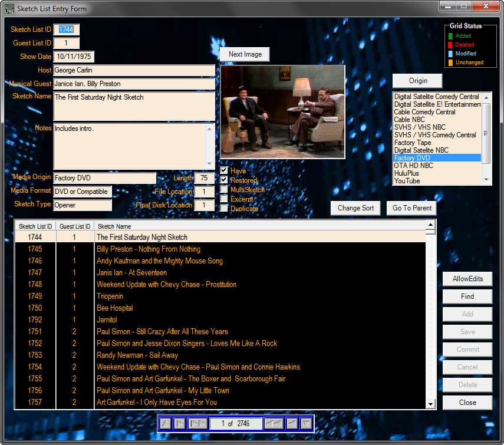
Task: Go to first record using up-triangle navigator button
Action: [166, 423]
